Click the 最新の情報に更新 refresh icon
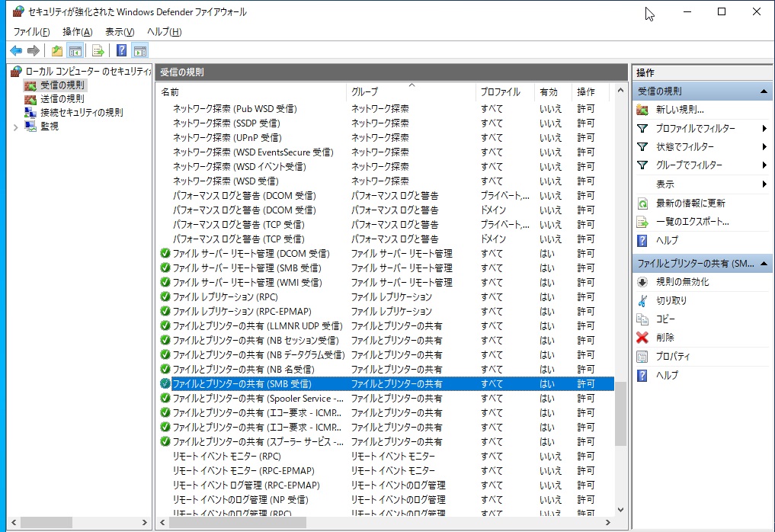775x532 pixels. [642, 204]
